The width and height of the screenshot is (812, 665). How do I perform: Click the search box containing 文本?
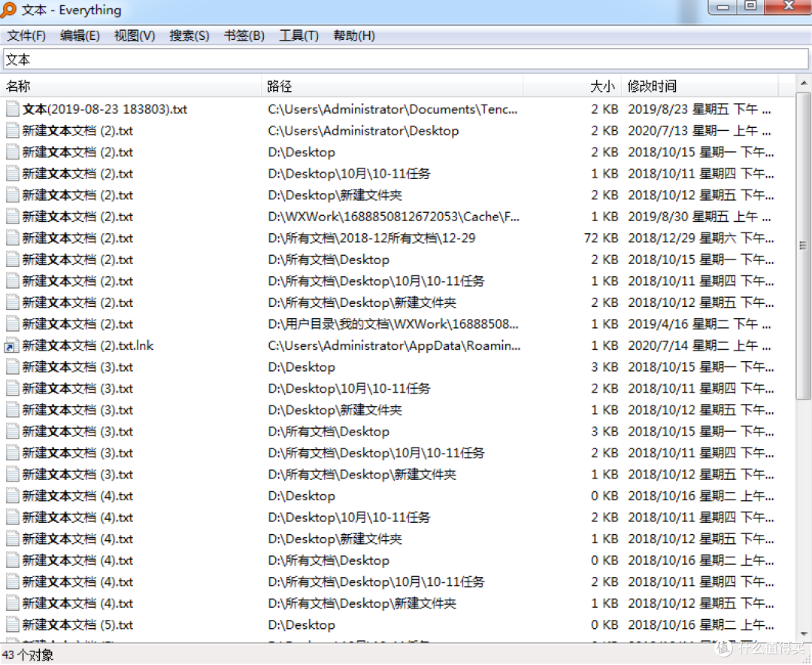pyautogui.click(x=405, y=59)
